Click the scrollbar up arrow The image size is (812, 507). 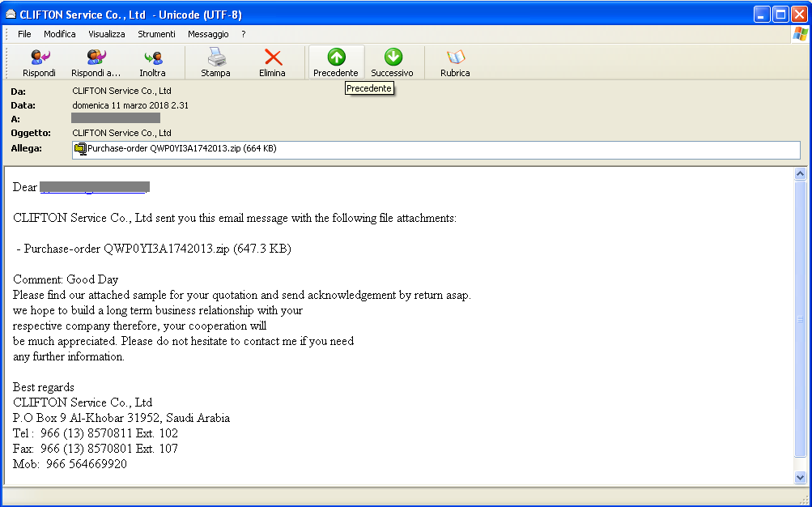(800, 174)
